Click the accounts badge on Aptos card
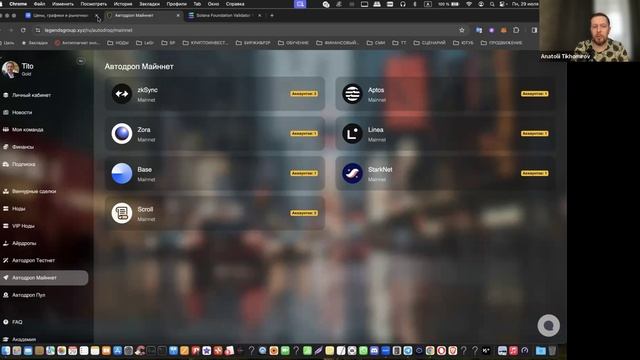This screenshot has width=640, height=360. click(x=535, y=93)
